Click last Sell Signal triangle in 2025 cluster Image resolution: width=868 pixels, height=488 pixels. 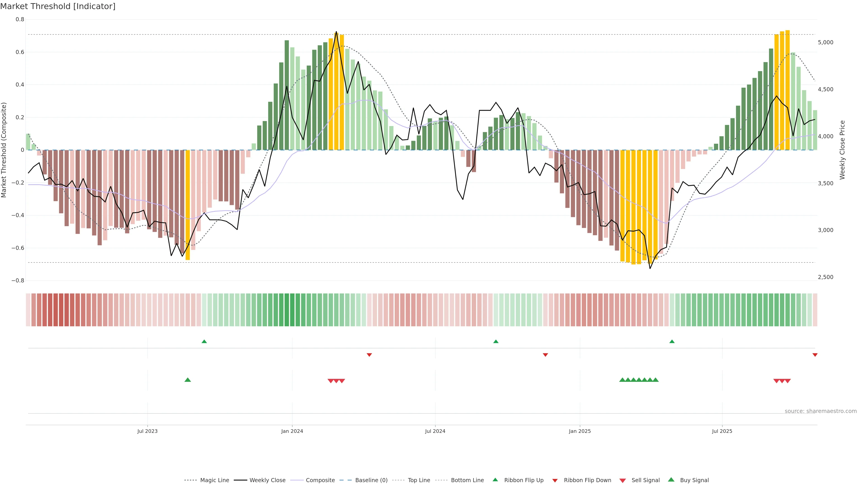[788, 381]
